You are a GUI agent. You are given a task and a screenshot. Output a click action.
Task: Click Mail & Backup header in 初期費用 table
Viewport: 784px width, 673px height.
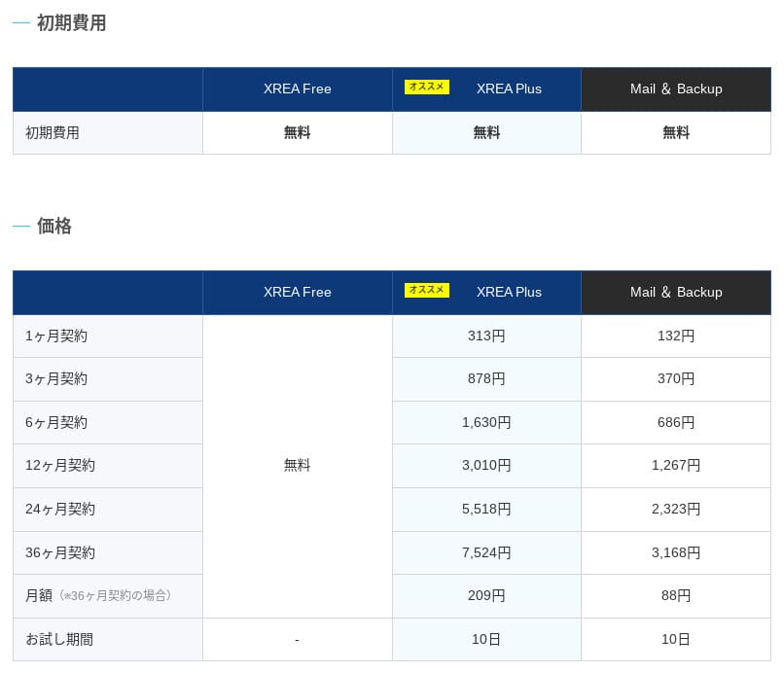675,89
